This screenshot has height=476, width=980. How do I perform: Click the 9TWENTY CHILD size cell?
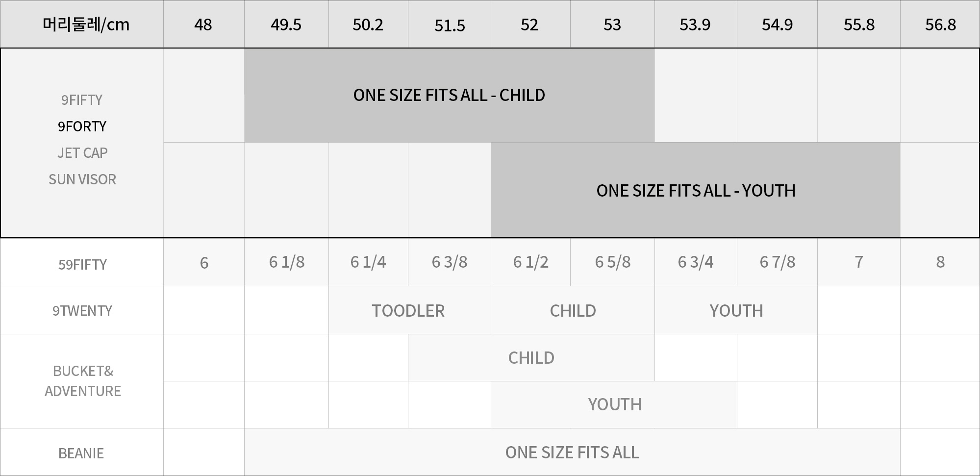(573, 310)
